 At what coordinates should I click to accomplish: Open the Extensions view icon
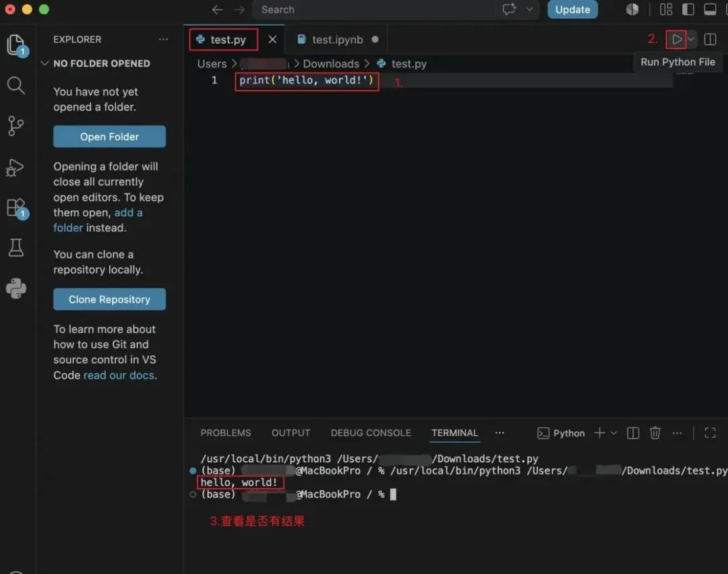17,208
